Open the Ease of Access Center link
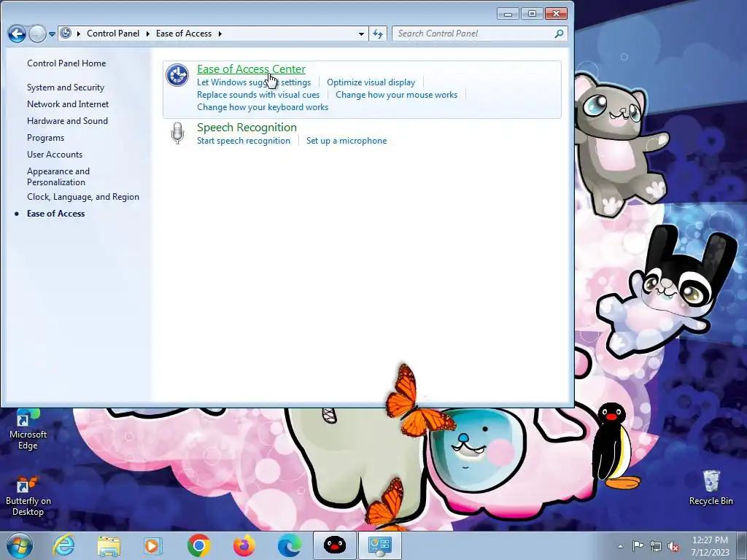This screenshot has width=747, height=560. click(x=251, y=69)
